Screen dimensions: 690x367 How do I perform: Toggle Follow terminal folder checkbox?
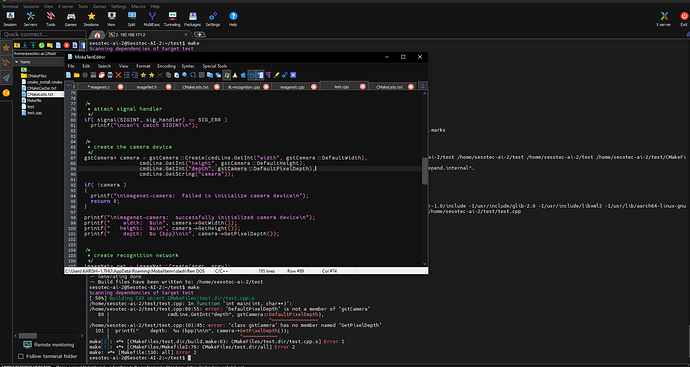pos(20,356)
